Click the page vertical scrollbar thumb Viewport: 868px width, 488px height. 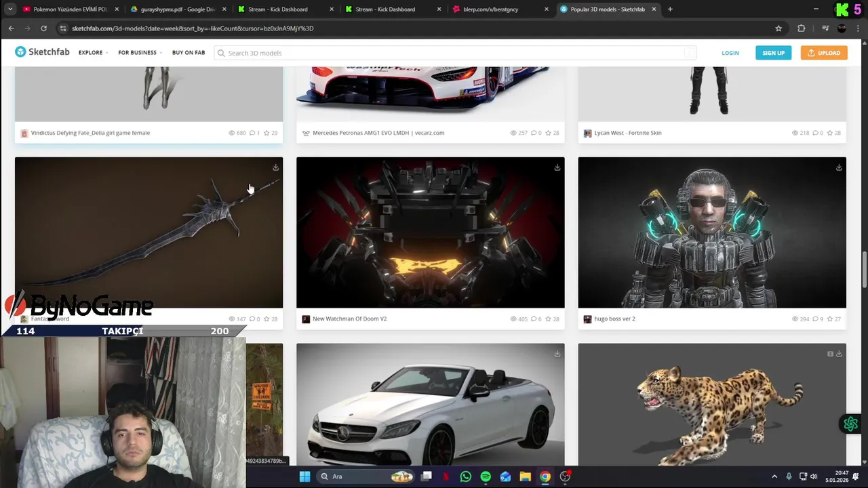864,270
